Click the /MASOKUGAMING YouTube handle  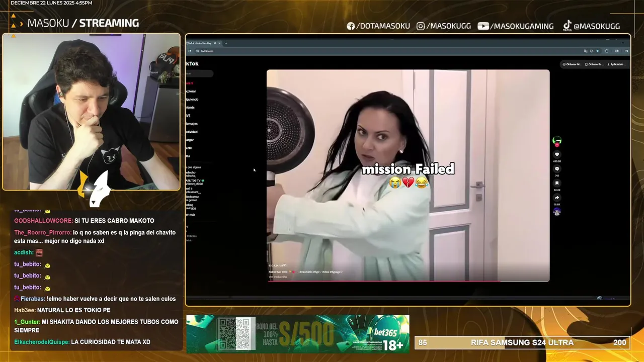516,26
